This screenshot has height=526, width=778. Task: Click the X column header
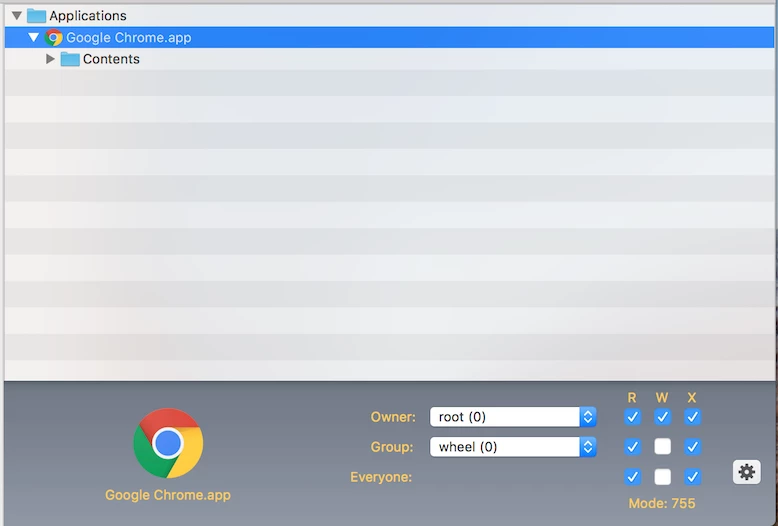click(692, 397)
